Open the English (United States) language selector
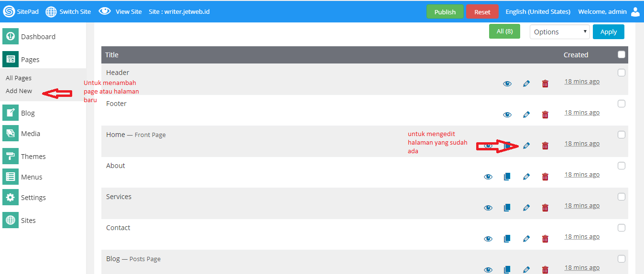 tap(538, 11)
